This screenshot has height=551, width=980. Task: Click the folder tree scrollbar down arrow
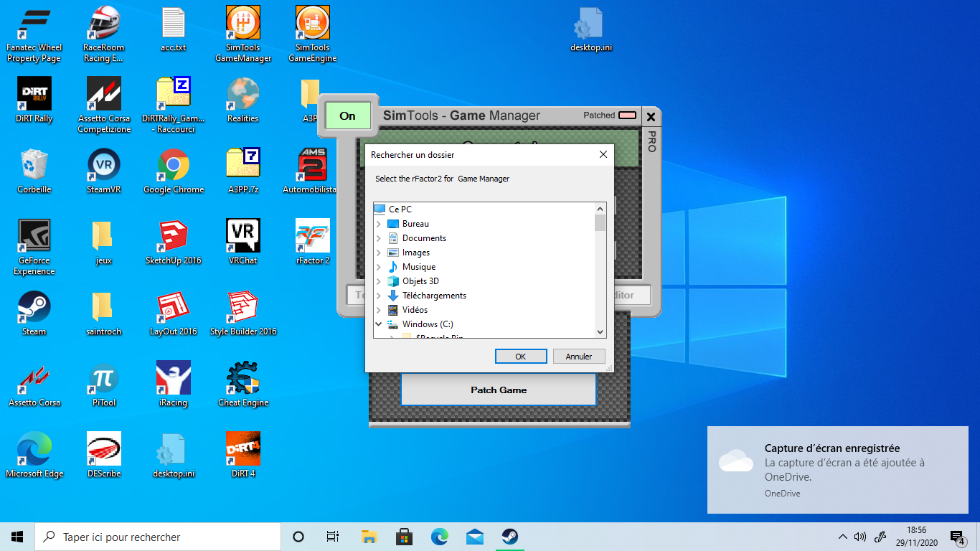point(600,332)
